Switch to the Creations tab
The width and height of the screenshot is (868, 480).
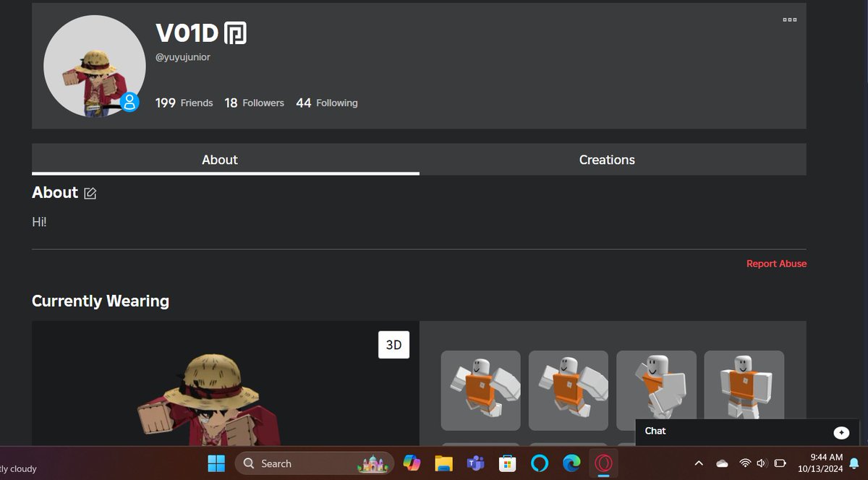[x=613, y=160]
